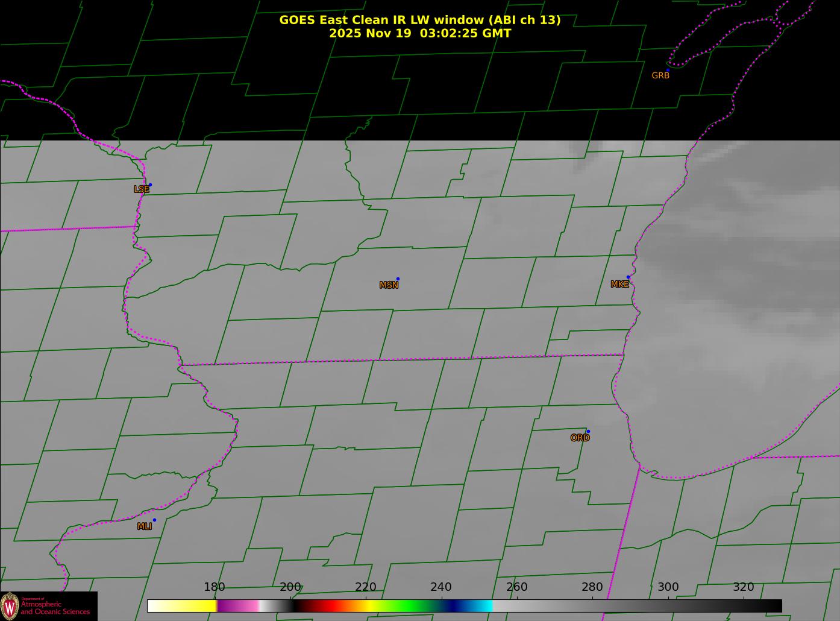Click the blue station dot at MLI
This screenshot has width=840, height=621.
[x=154, y=520]
